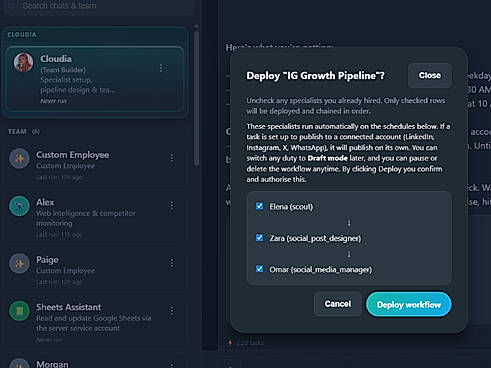Open Sheets Assistant's three-dot menu
The height and width of the screenshot is (368, 491).
click(x=172, y=311)
